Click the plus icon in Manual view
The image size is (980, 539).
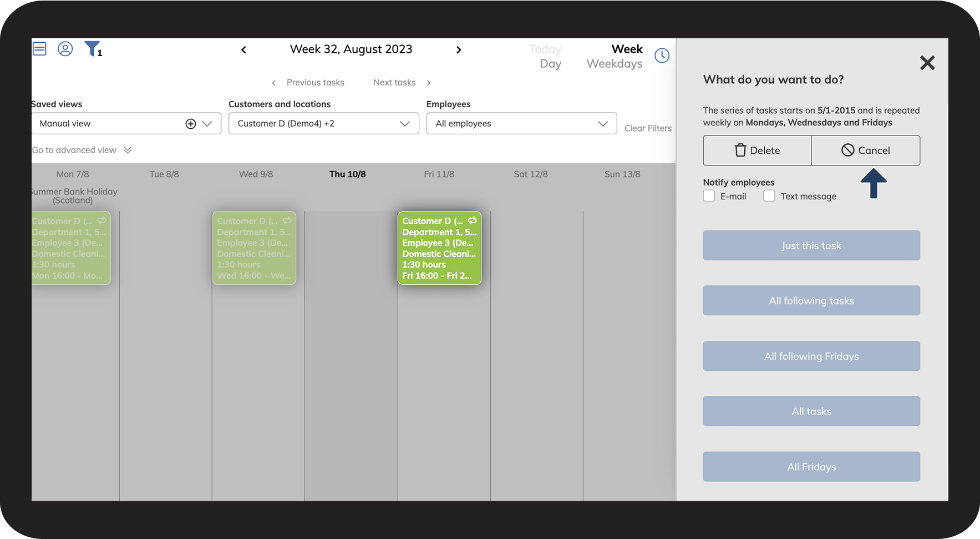(191, 124)
